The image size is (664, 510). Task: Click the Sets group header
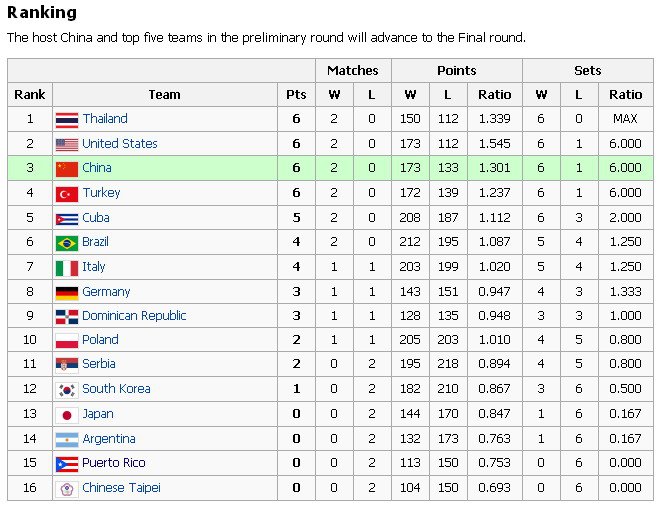(x=588, y=70)
